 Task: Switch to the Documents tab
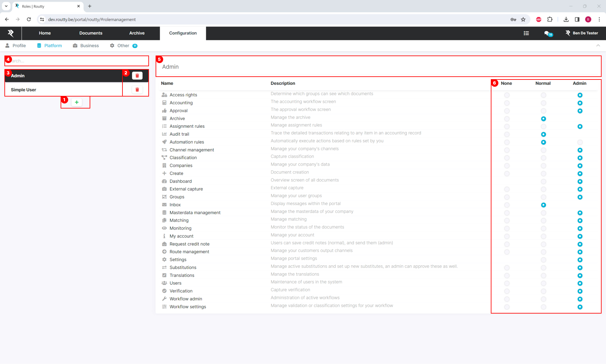pos(91,33)
